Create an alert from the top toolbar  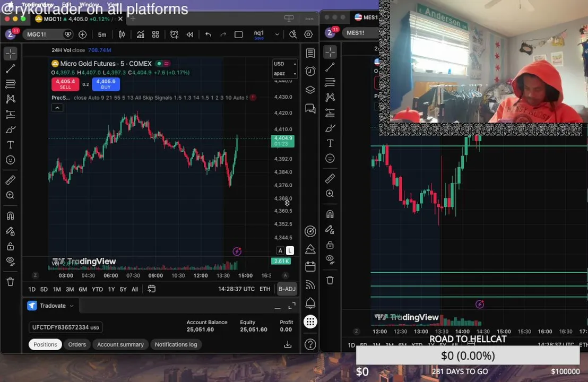point(175,34)
